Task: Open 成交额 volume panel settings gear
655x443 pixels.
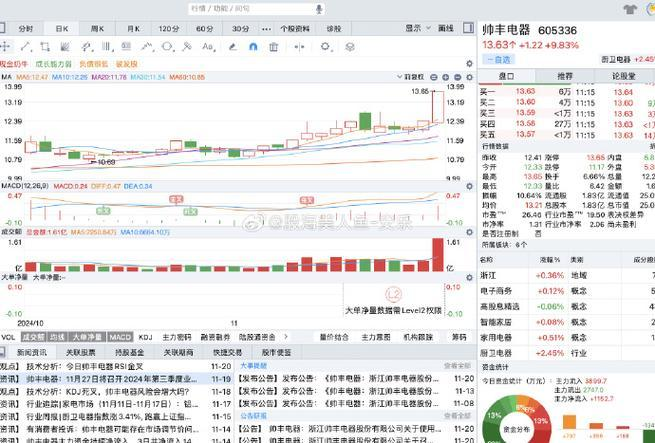Action: [x=470, y=232]
